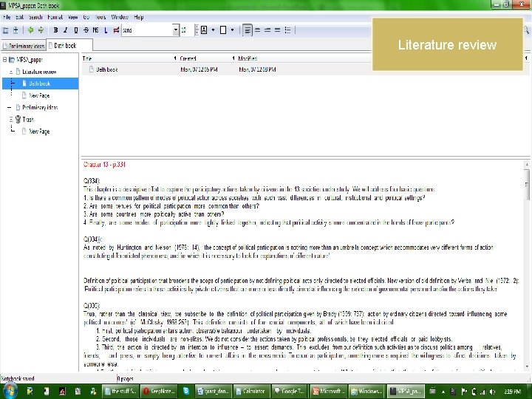Switch to the Deth book tab
The height and width of the screenshot is (399, 532).
click(69, 45)
